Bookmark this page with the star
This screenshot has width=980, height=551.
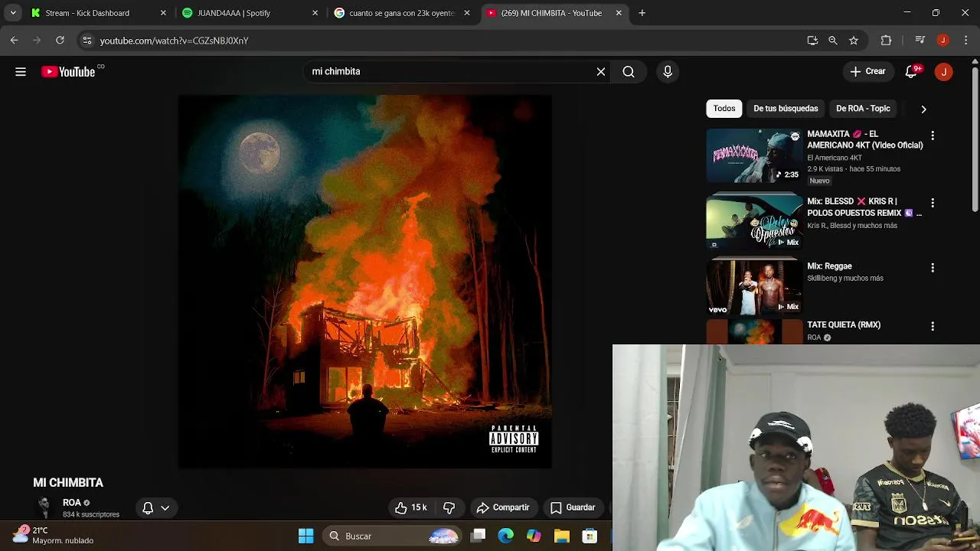854,41
